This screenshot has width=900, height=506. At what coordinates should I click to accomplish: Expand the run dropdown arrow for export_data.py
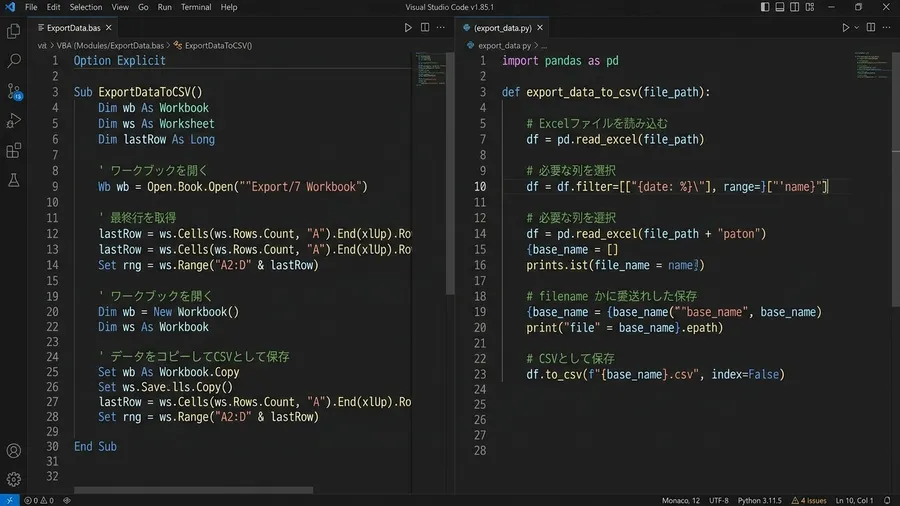pyautogui.click(x=856, y=28)
